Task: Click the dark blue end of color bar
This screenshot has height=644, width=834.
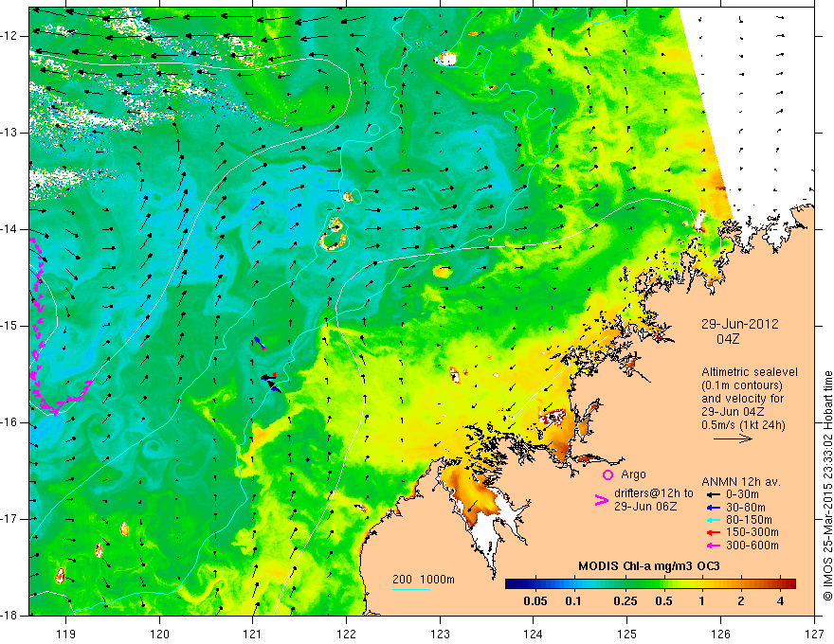Action: pos(510,584)
